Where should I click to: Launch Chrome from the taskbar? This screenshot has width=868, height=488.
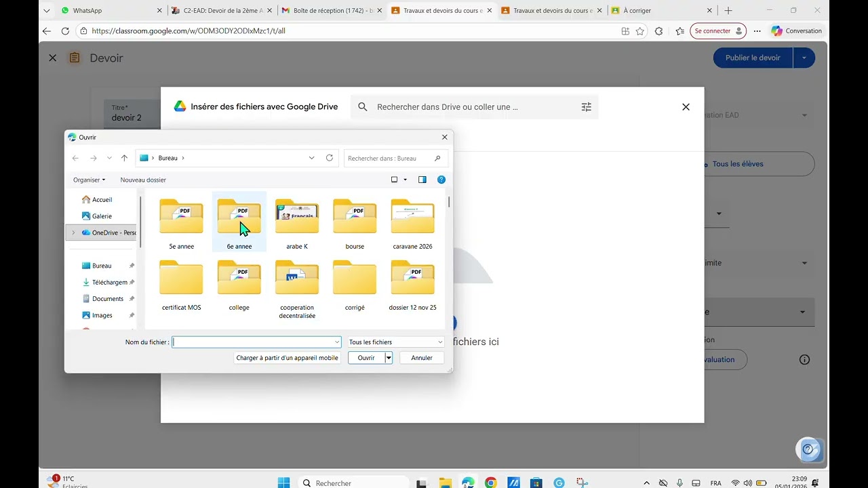point(491,483)
